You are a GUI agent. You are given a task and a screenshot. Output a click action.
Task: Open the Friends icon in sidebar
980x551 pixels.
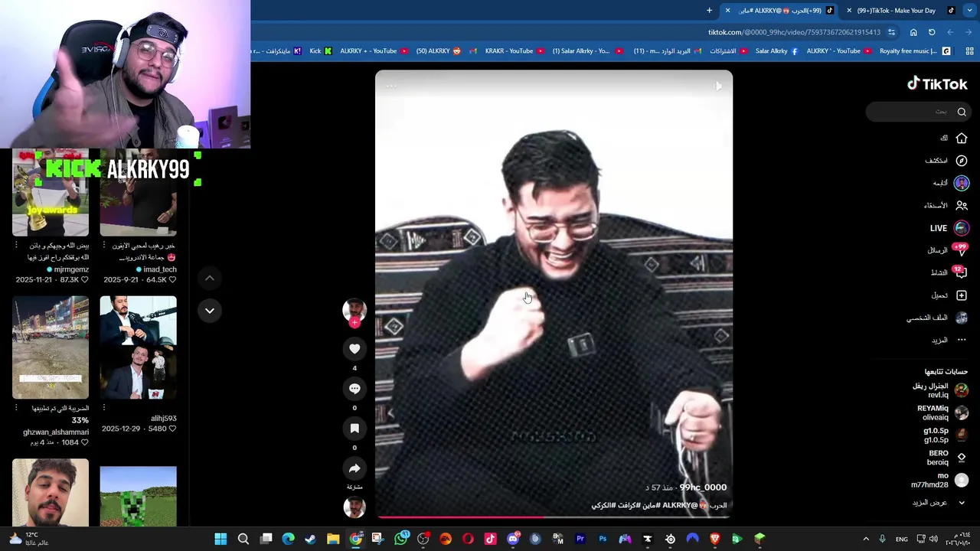[962, 205]
